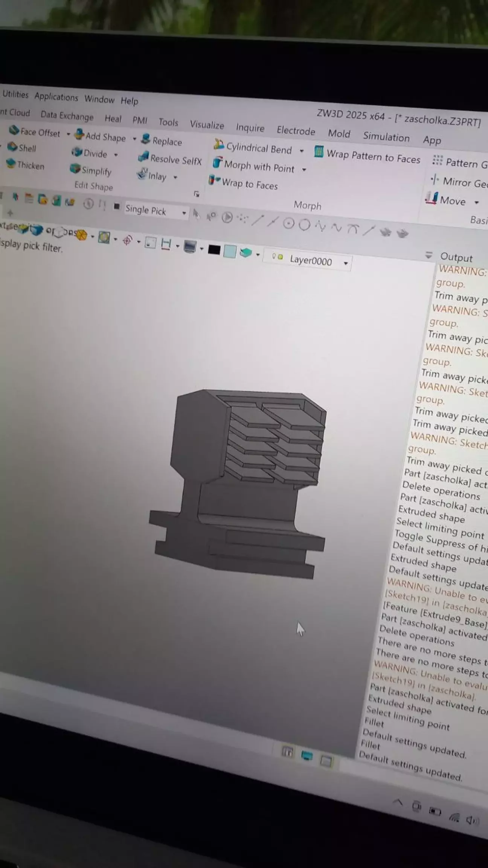Screen dimensions: 488x868
Task: Click the Thicken tool icon
Action: 11,164
